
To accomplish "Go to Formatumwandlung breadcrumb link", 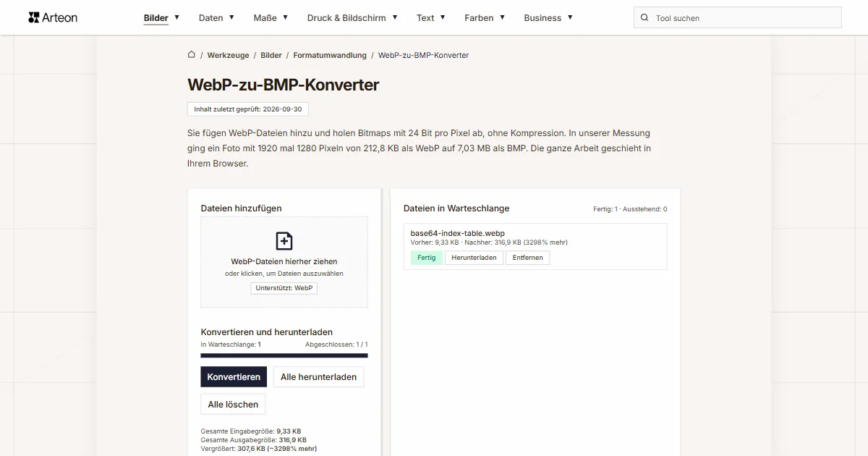I will (330, 55).
